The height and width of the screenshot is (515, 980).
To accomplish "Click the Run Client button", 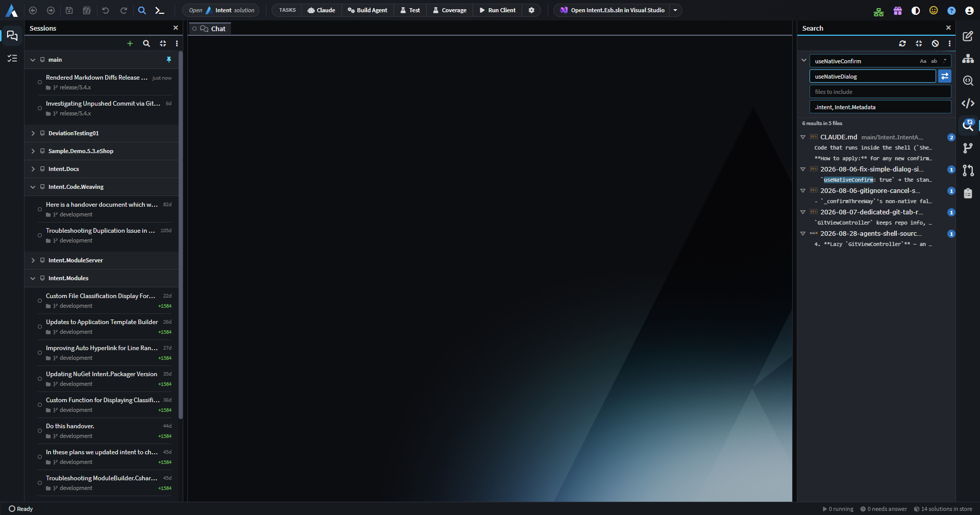I will coord(497,10).
